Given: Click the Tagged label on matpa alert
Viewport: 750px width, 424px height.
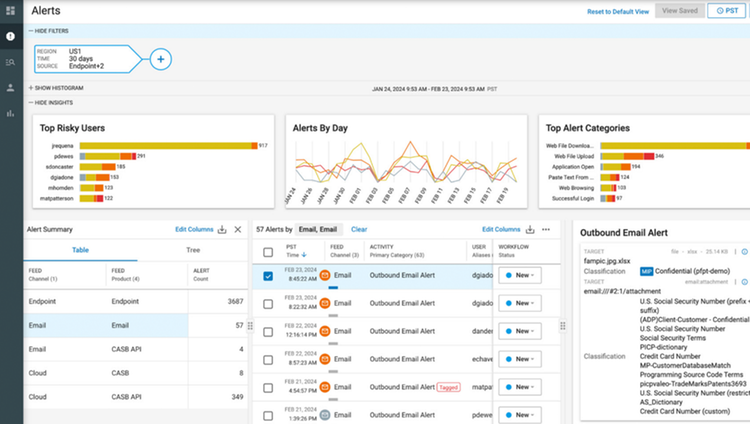Looking at the screenshot, I should click(449, 387).
